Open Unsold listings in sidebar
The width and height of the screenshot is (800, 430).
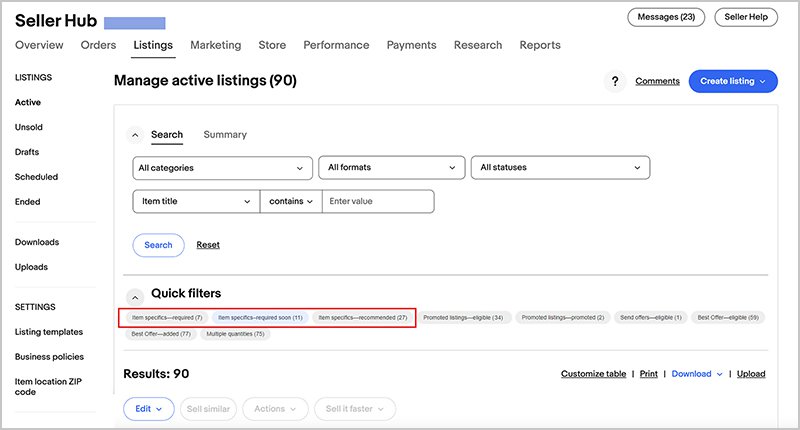click(x=29, y=128)
